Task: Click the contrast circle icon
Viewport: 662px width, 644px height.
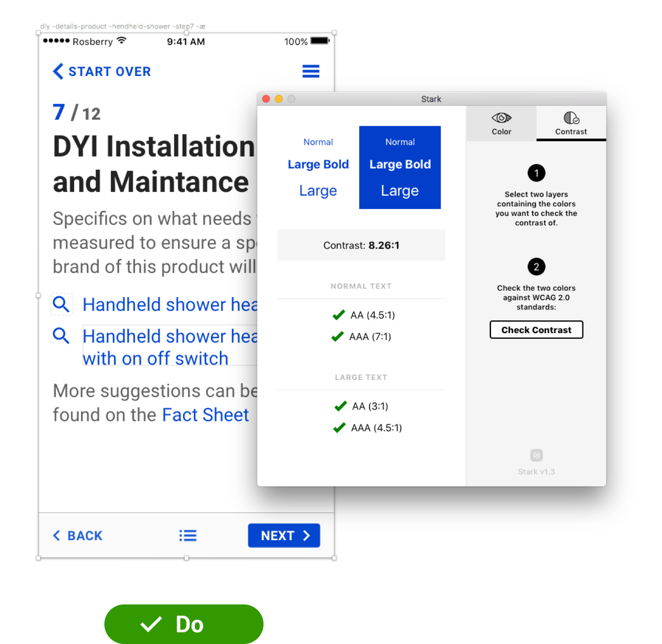Action: tap(571, 118)
